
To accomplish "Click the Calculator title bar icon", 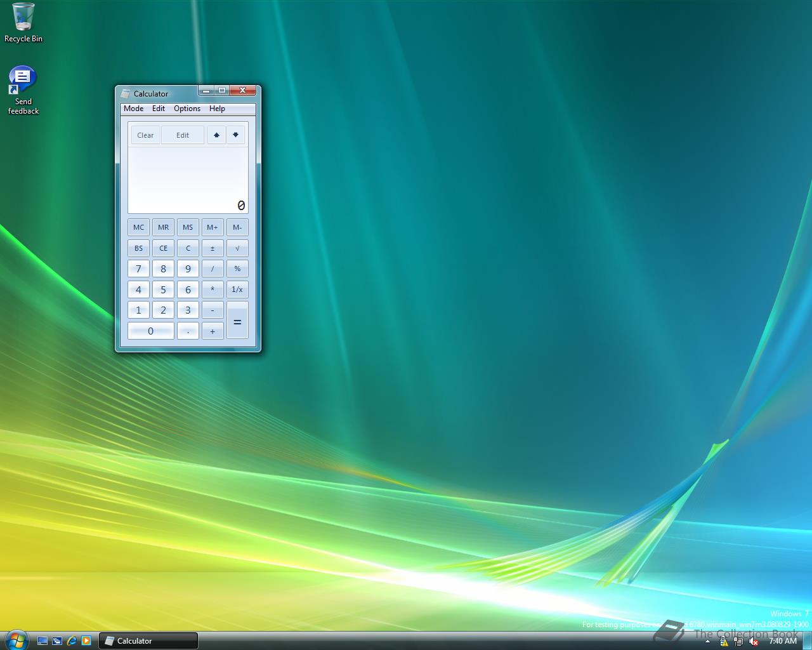I will (x=126, y=93).
